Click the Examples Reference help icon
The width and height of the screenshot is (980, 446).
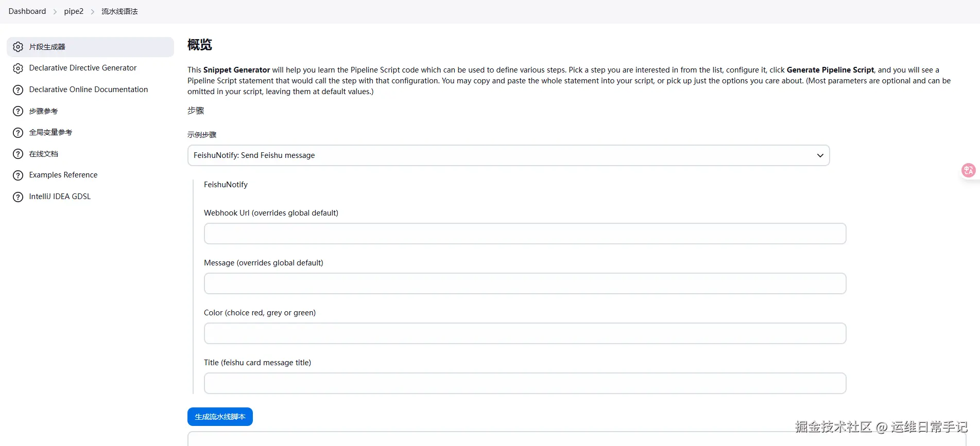tap(18, 175)
